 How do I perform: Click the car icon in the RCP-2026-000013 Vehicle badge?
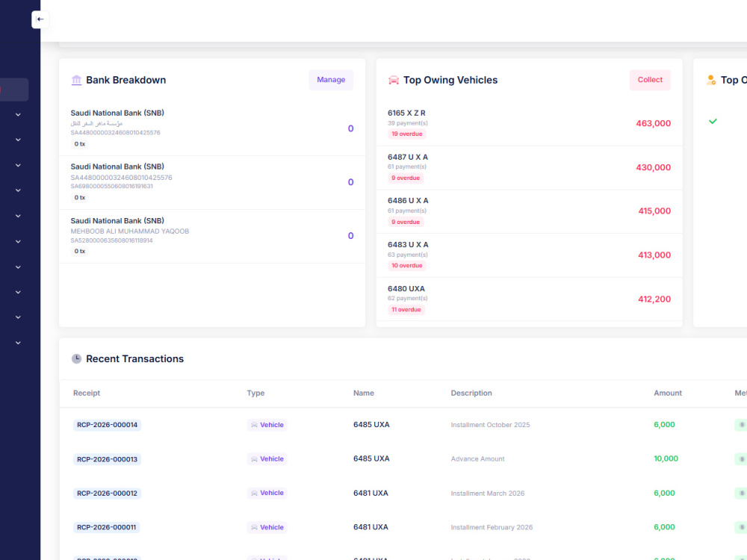255,459
